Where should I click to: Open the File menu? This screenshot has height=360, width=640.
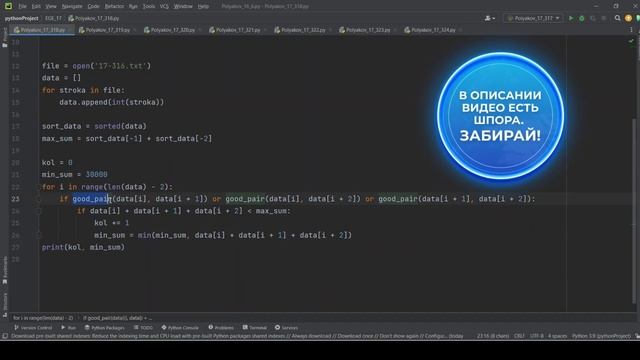point(22,7)
